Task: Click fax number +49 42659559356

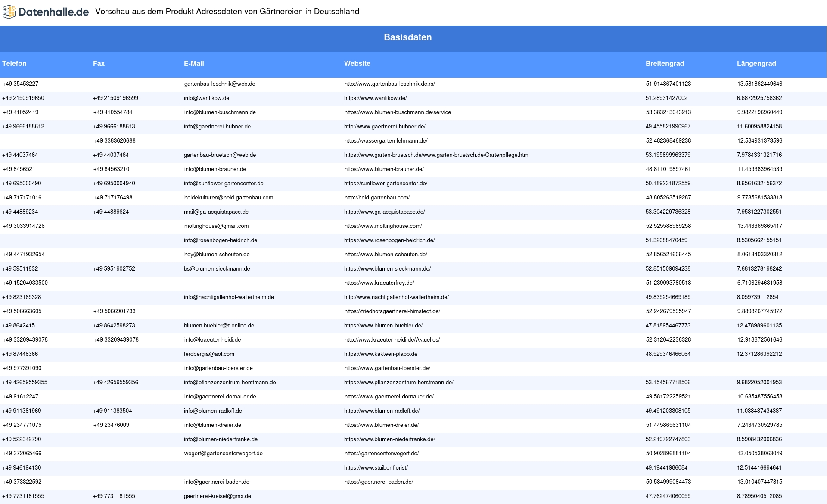Action: coord(115,383)
